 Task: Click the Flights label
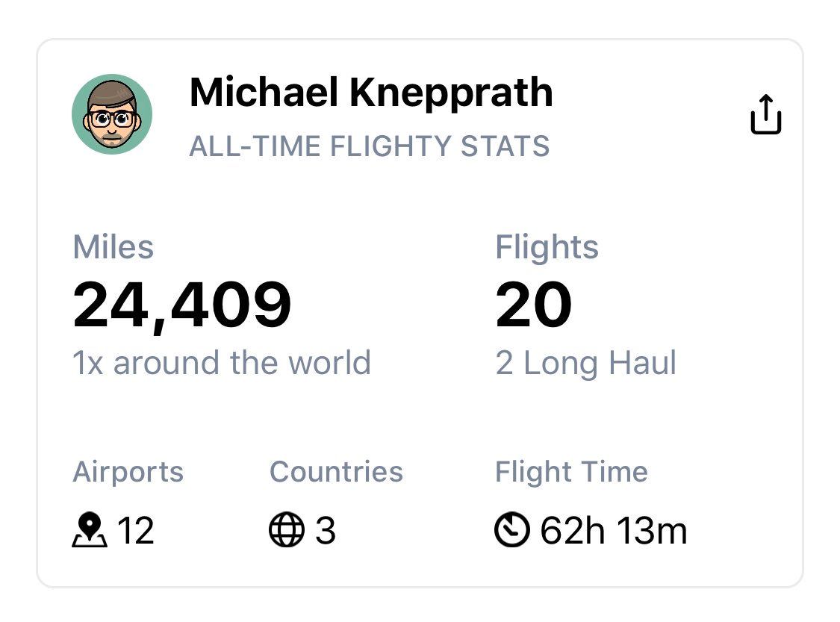[547, 247]
